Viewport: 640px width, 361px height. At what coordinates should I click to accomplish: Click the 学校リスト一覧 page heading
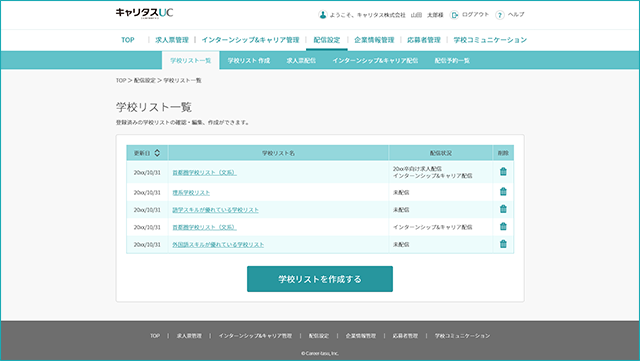pos(153,107)
